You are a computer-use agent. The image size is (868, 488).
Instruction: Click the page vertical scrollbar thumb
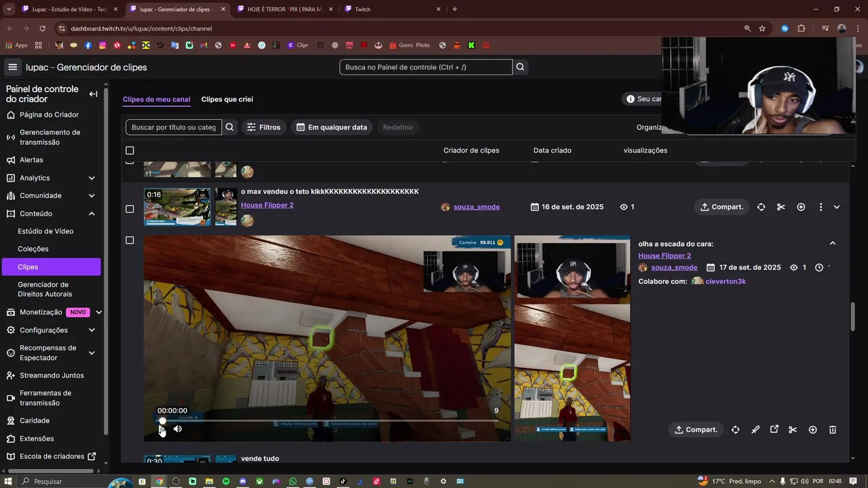coord(853,319)
